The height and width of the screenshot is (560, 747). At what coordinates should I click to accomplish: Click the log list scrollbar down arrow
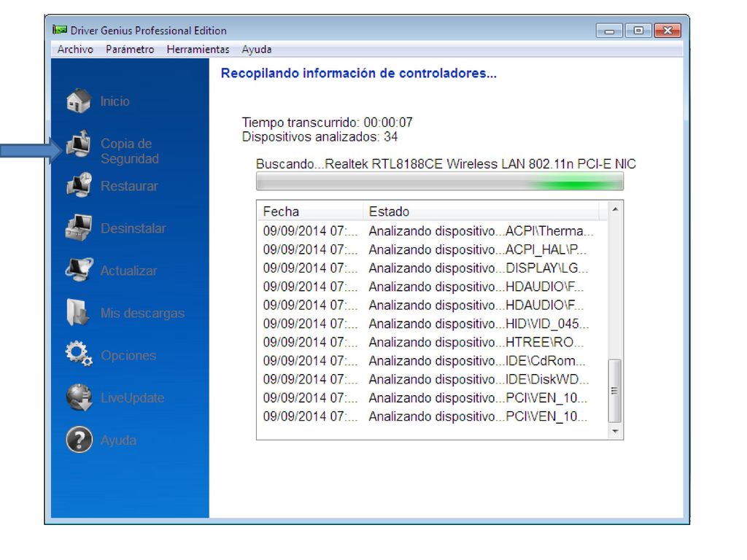tap(615, 431)
